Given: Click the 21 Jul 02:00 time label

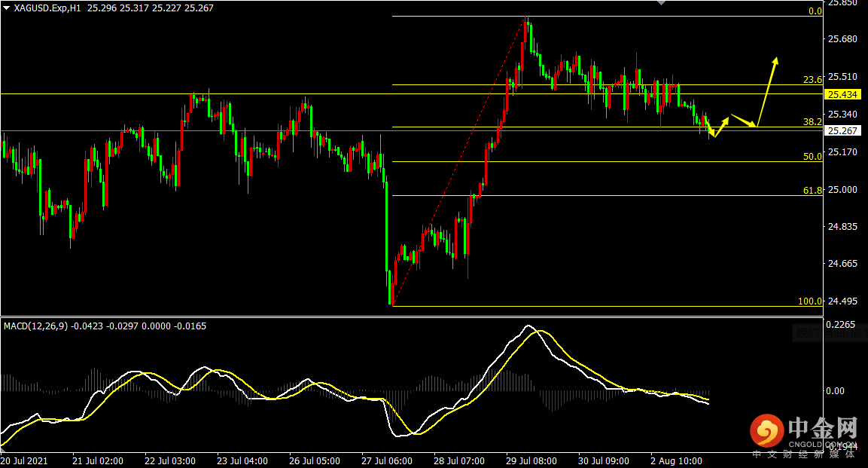Looking at the screenshot, I should [98, 460].
